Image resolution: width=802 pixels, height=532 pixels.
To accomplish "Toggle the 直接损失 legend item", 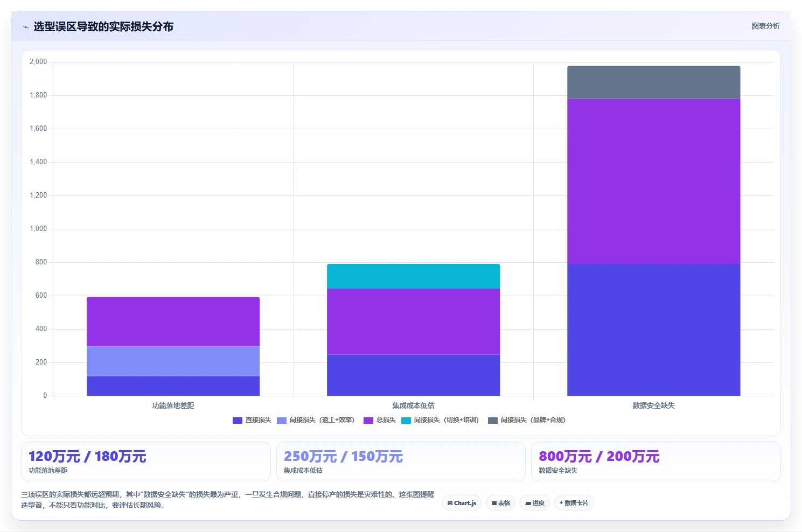I will [252, 420].
